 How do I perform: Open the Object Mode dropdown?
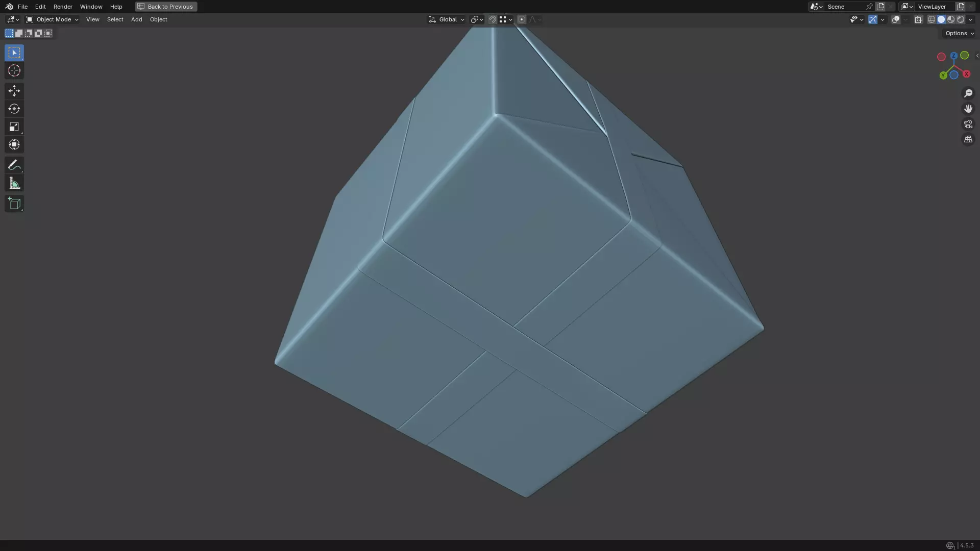[x=52, y=19]
